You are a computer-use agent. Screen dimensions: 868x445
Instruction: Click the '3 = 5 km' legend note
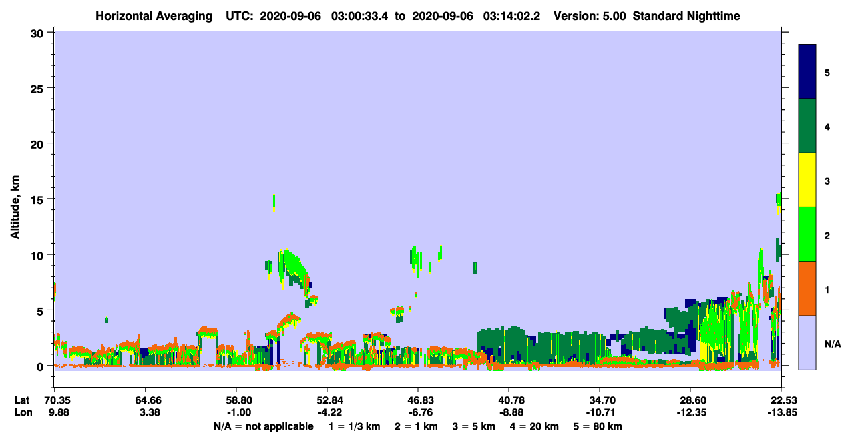point(474,426)
